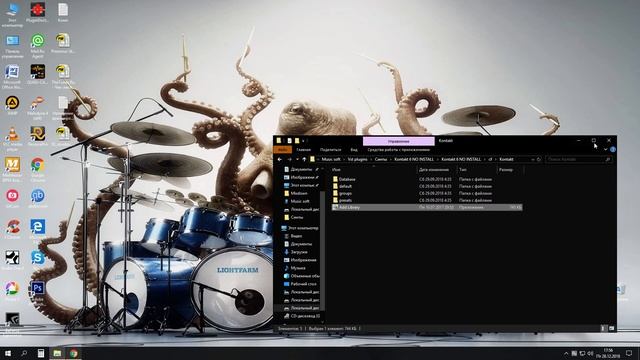Switch to large icons view in status bar
The width and height of the screenshot is (640, 360).
611,328
